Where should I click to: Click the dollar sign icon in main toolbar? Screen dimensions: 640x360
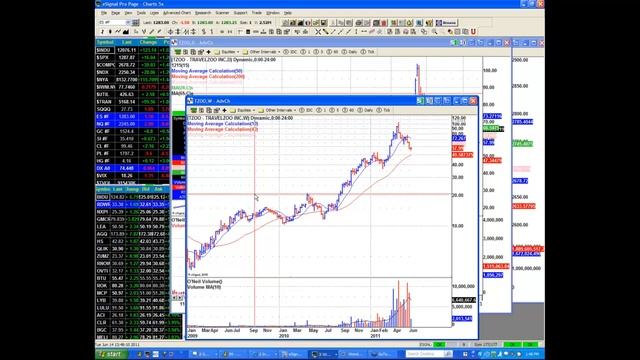[x=204, y=31]
